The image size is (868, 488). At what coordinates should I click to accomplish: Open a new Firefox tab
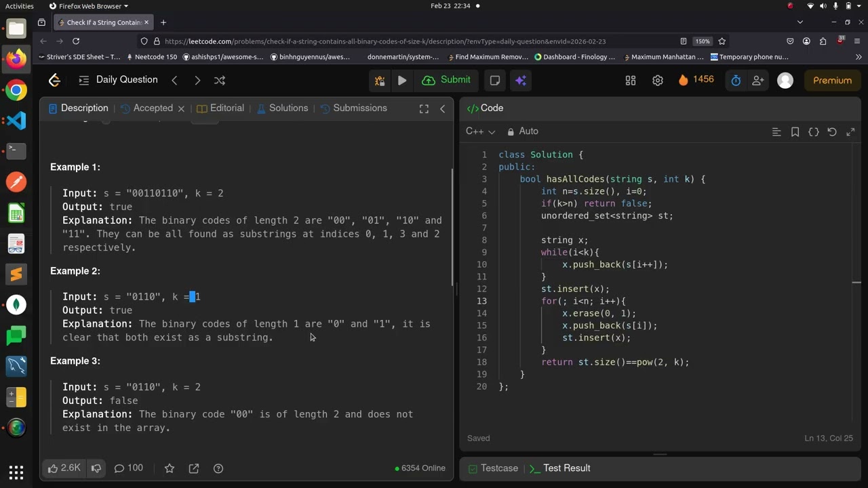(x=163, y=22)
